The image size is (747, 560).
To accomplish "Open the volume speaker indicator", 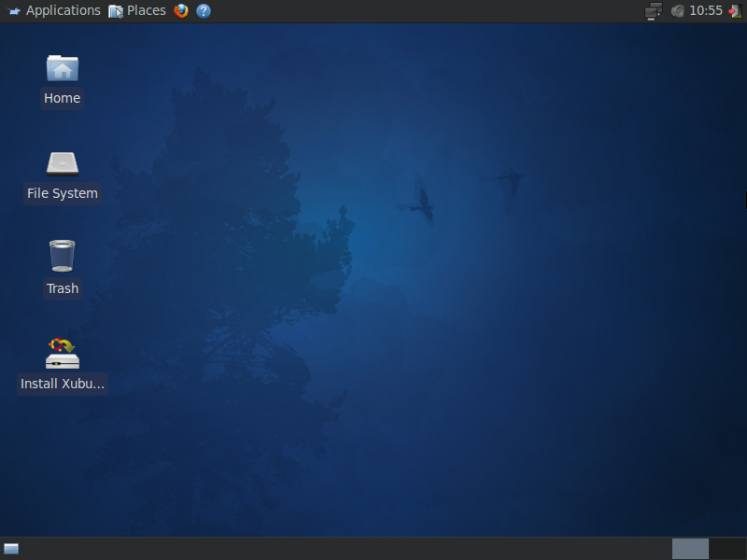I will (x=678, y=11).
